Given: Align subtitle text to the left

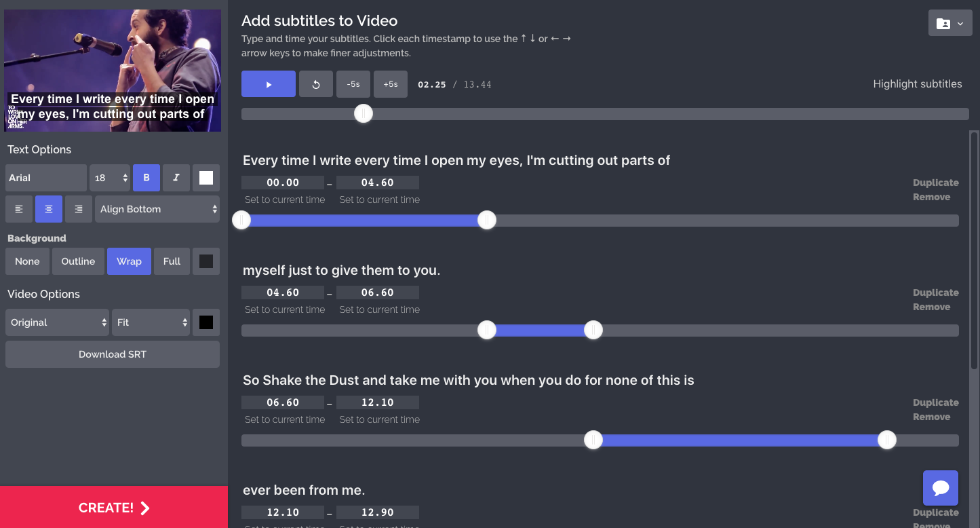Looking at the screenshot, I should 19,209.
